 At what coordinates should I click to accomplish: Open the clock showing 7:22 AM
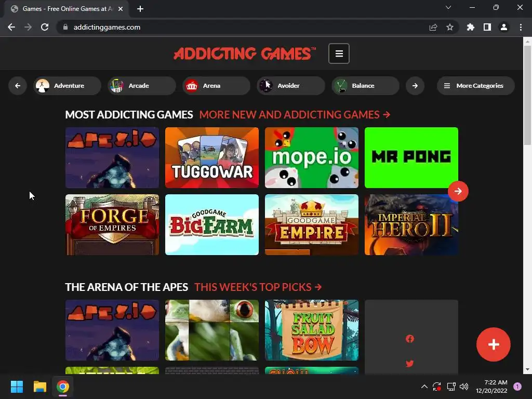click(x=491, y=387)
